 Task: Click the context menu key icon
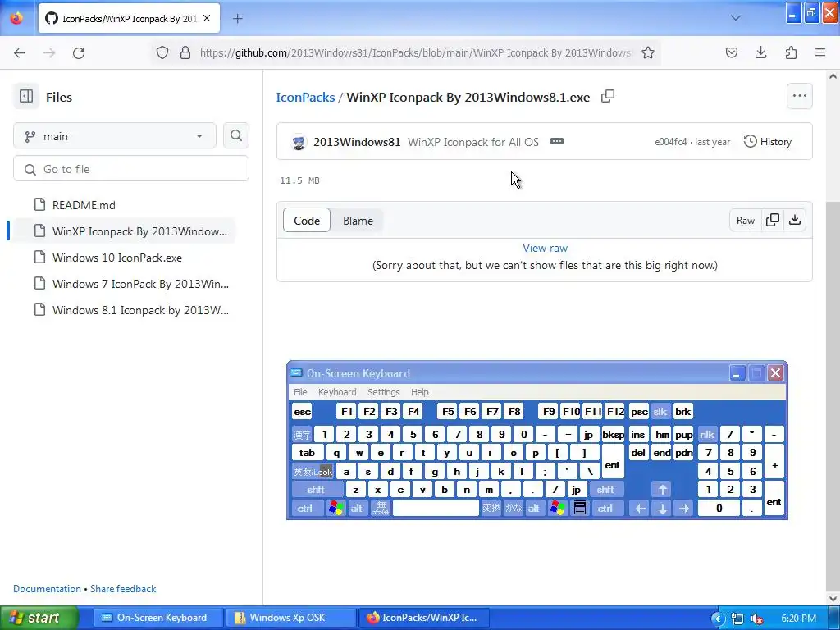coord(580,508)
